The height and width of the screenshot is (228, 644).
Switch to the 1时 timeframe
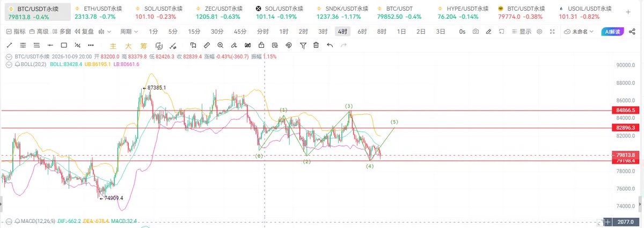pos(284,32)
